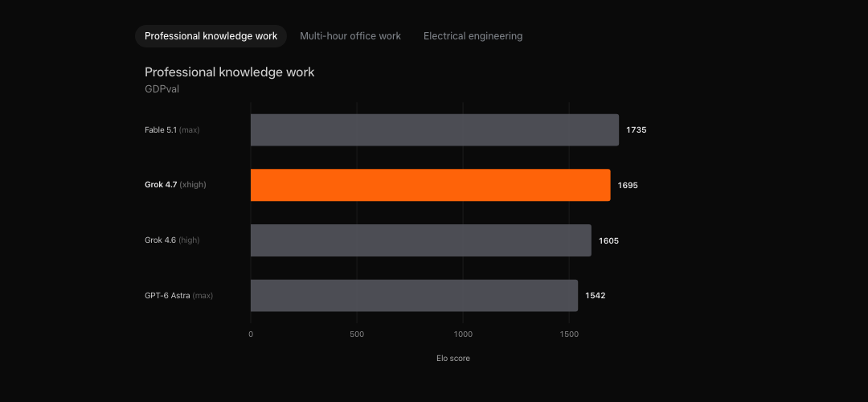Image resolution: width=868 pixels, height=402 pixels.
Task: Click the 1695 score value
Action: [628, 186]
